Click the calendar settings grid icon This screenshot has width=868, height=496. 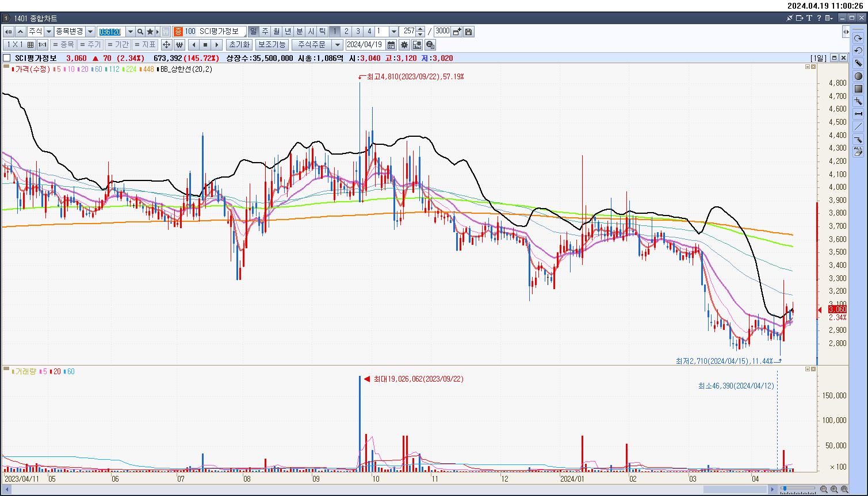(x=417, y=45)
